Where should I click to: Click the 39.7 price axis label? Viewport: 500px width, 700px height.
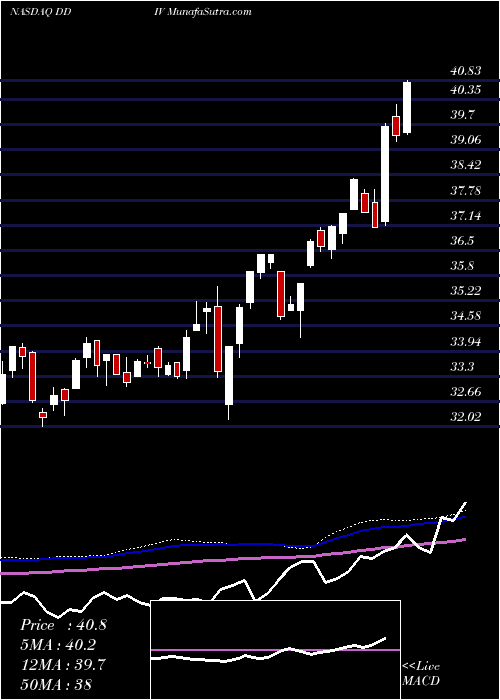coord(462,115)
